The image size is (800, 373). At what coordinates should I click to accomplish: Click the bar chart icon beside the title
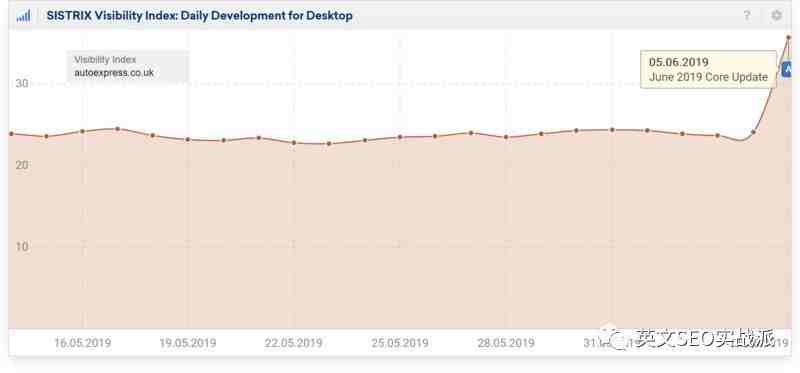coord(23,16)
